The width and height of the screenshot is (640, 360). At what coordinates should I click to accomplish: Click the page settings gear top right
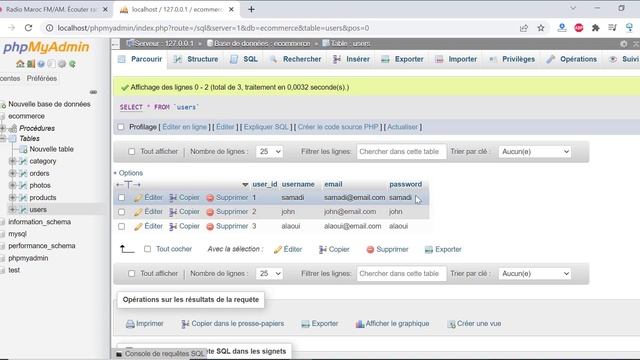coord(623,44)
